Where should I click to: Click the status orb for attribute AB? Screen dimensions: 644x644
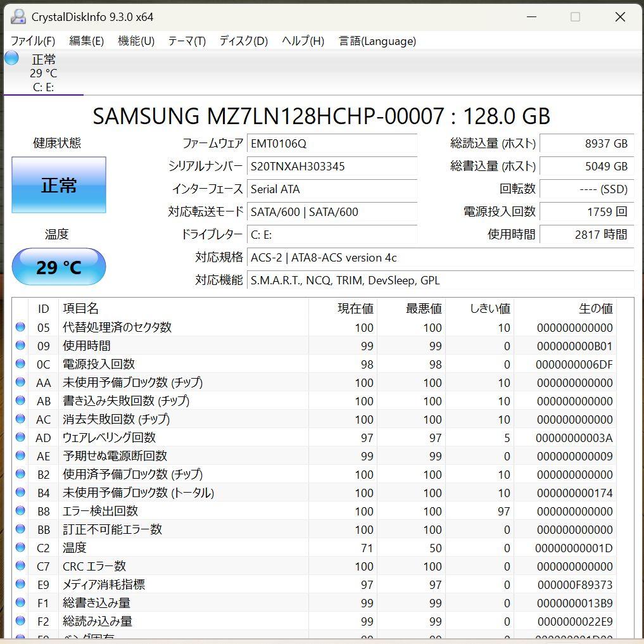(20, 400)
